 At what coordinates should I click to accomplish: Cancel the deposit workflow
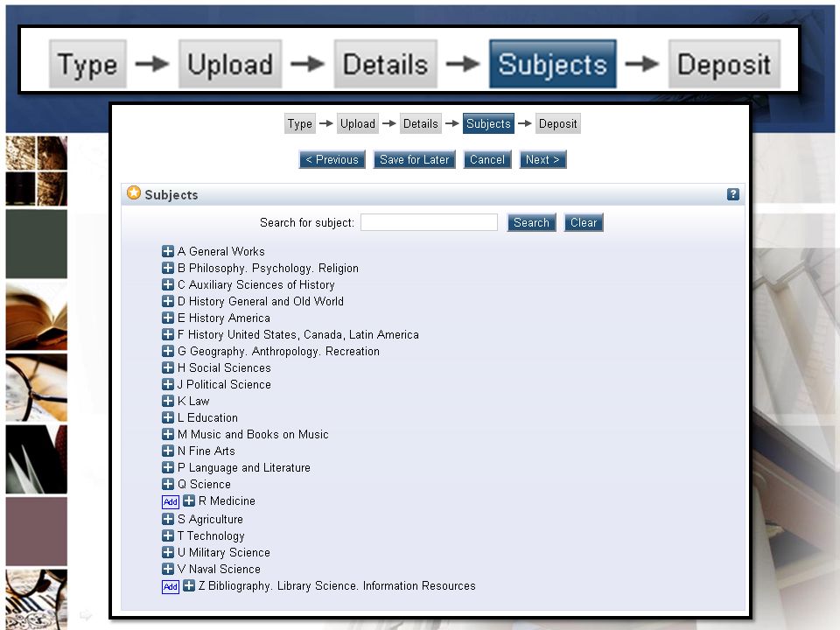point(487,159)
